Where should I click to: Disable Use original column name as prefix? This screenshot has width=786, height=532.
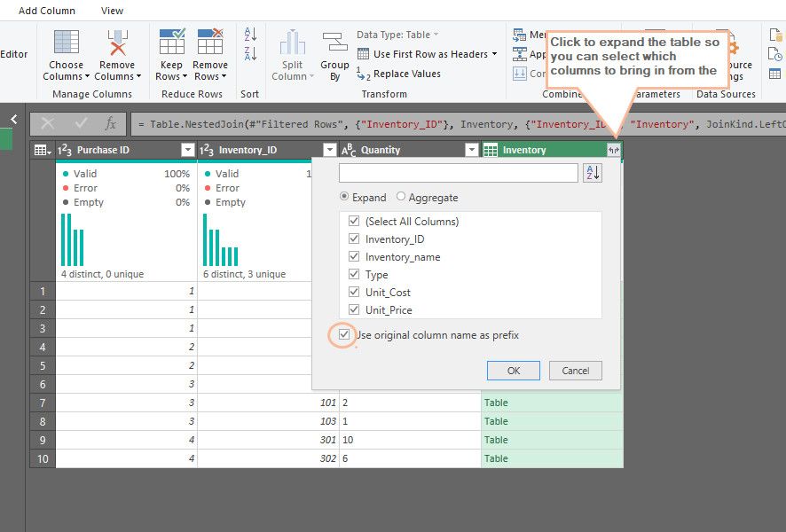(x=344, y=334)
